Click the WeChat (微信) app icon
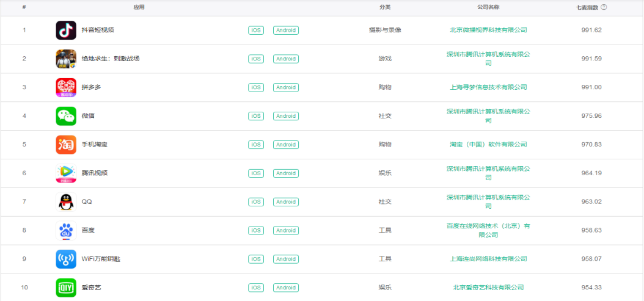 66,116
